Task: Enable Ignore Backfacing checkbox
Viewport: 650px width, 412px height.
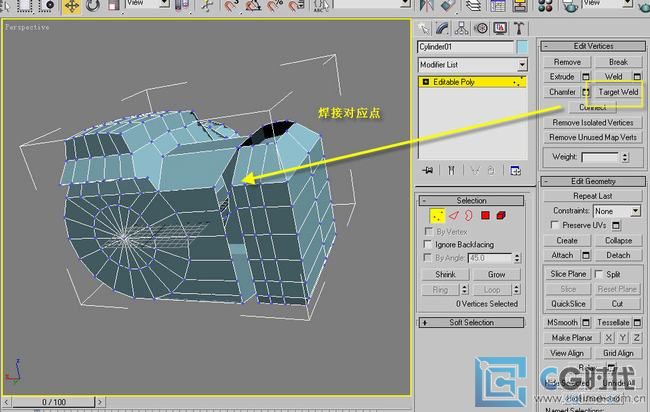Action: click(428, 244)
